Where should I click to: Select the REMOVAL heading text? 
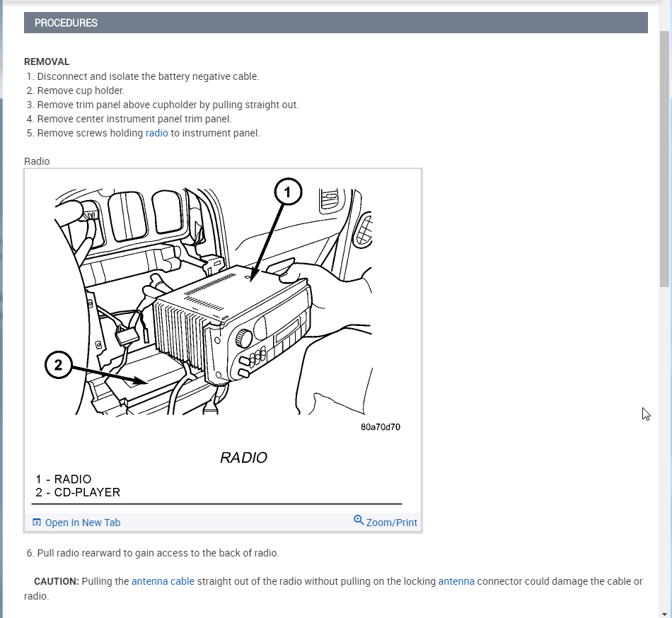click(x=47, y=62)
